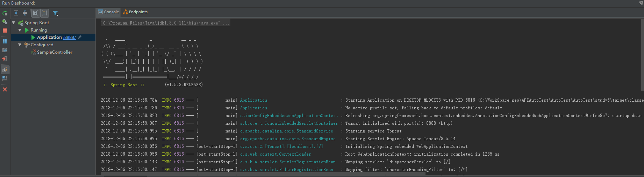Click the "Initializing Spring embedded WebApplicationContext" message

[x=406, y=147]
